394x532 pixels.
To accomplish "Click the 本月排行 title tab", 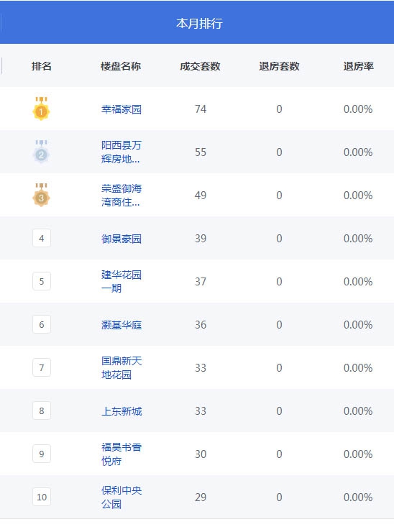I will point(199,24).
